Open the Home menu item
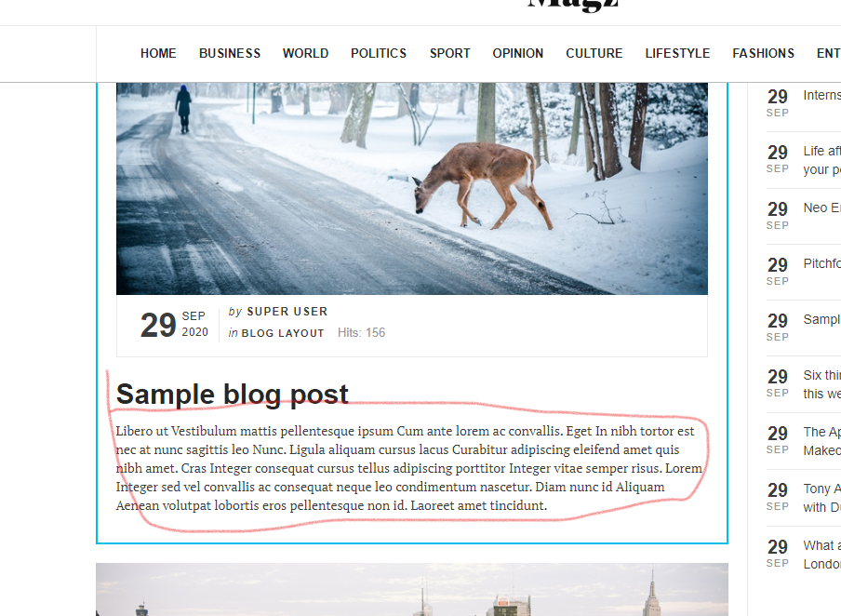841x616 pixels. point(158,54)
